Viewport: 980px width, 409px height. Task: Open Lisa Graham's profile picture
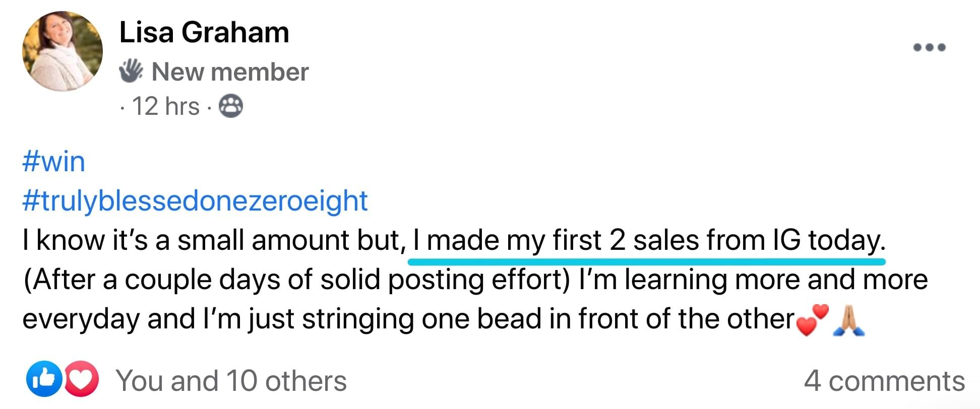pos(62,51)
